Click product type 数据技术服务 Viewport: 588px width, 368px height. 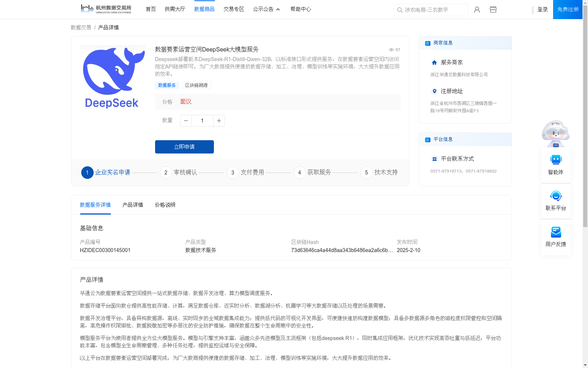click(x=201, y=250)
